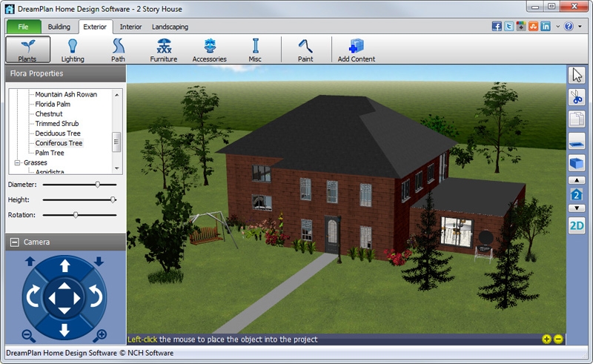Switch to the Building tab

tap(59, 27)
